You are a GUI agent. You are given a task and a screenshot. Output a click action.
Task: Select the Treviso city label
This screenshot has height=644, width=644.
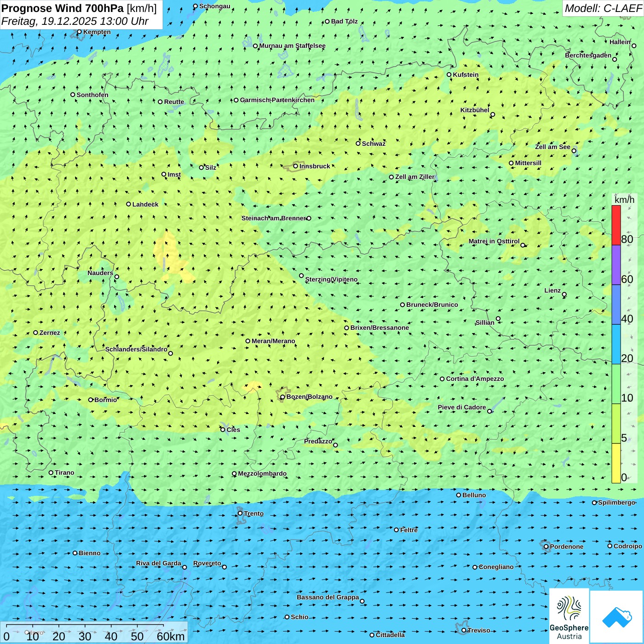479,630
